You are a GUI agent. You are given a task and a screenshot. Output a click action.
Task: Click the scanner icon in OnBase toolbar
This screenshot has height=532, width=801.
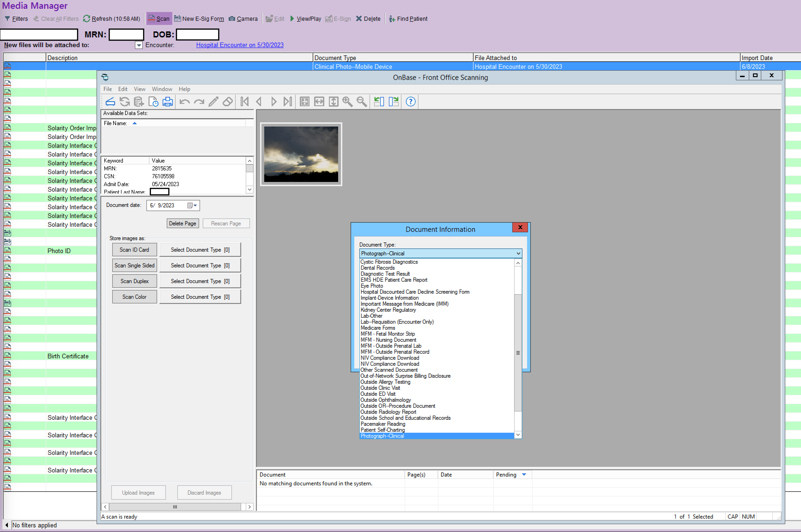click(110, 102)
